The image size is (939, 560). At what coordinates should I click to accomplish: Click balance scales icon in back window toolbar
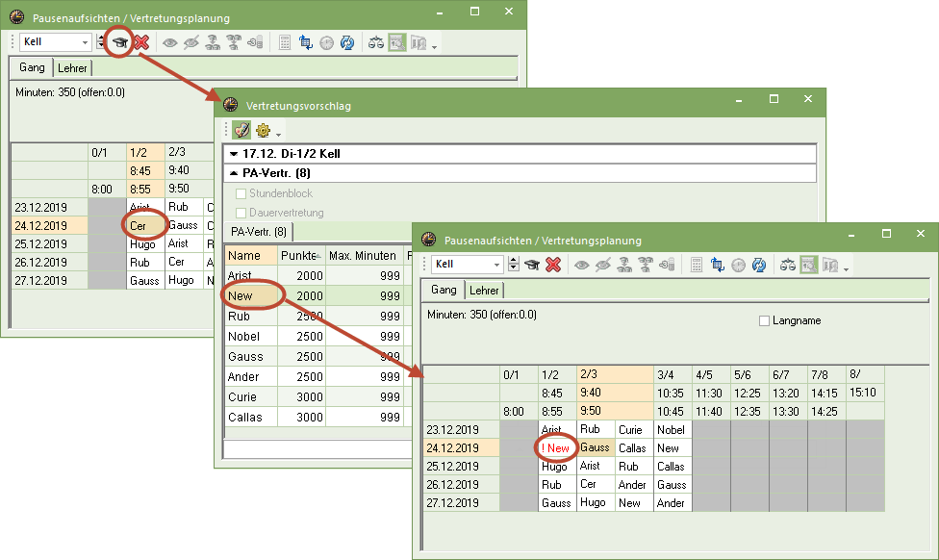(376, 42)
